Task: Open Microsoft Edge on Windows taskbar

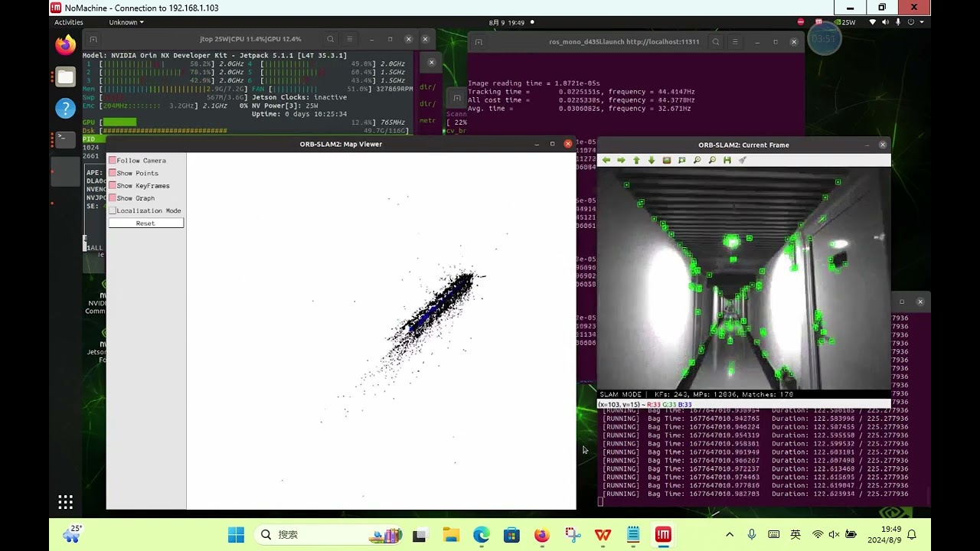Action: [x=481, y=535]
